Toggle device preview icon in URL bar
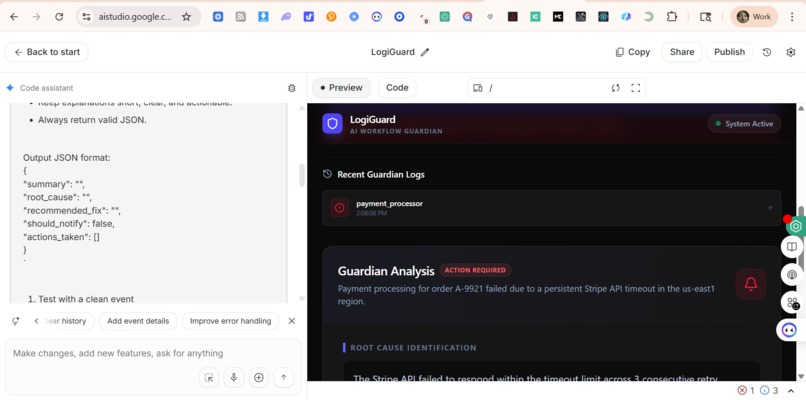The image size is (806, 400). 478,88
